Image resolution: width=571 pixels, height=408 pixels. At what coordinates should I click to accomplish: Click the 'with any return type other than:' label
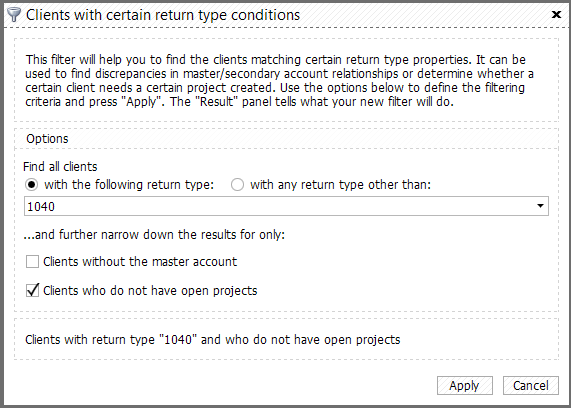pyautogui.click(x=340, y=185)
